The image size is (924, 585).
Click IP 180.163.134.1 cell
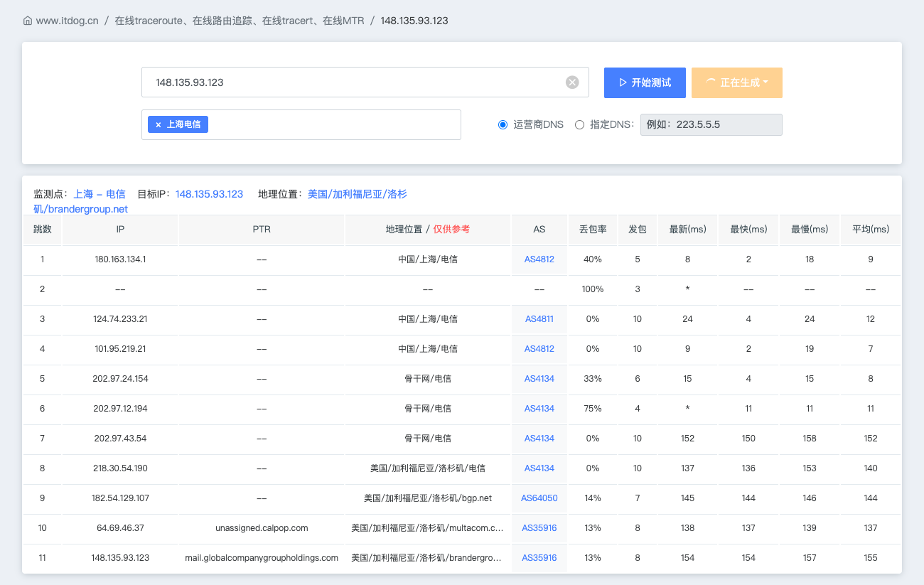pos(120,259)
